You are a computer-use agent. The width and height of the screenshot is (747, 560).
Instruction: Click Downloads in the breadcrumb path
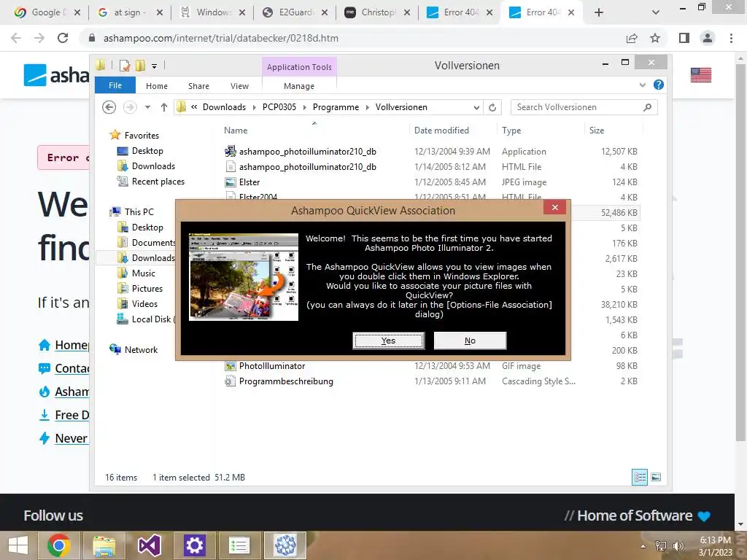[x=224, y=107]
